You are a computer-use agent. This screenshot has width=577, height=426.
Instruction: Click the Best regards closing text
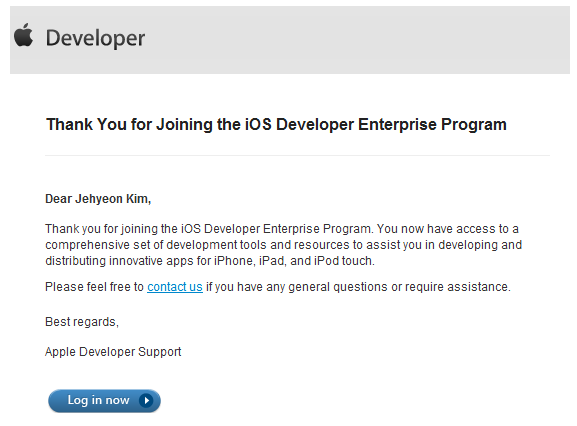tap(82, 322)
